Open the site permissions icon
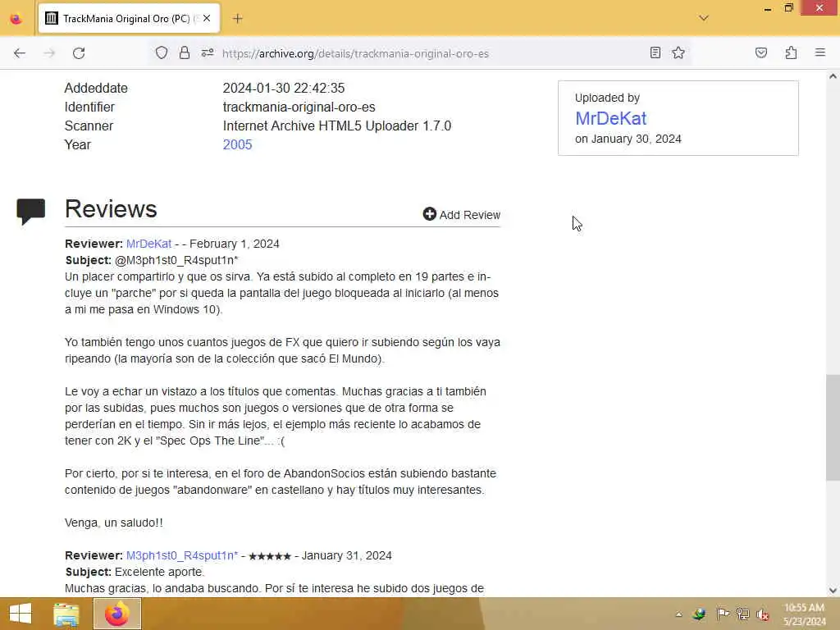This screenshot has height=630, width=840. pos(208,52)
